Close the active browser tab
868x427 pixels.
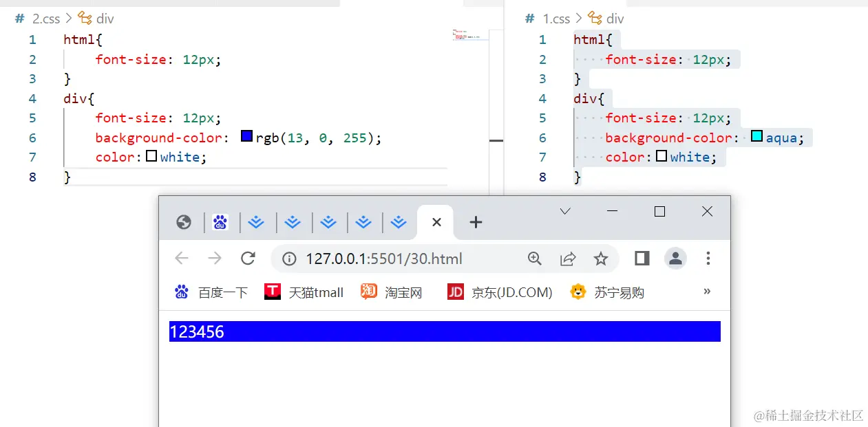point(436,222)
